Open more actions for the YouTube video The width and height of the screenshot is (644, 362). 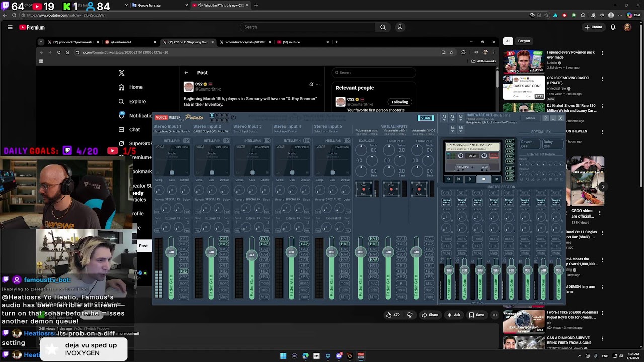point(495,315)
